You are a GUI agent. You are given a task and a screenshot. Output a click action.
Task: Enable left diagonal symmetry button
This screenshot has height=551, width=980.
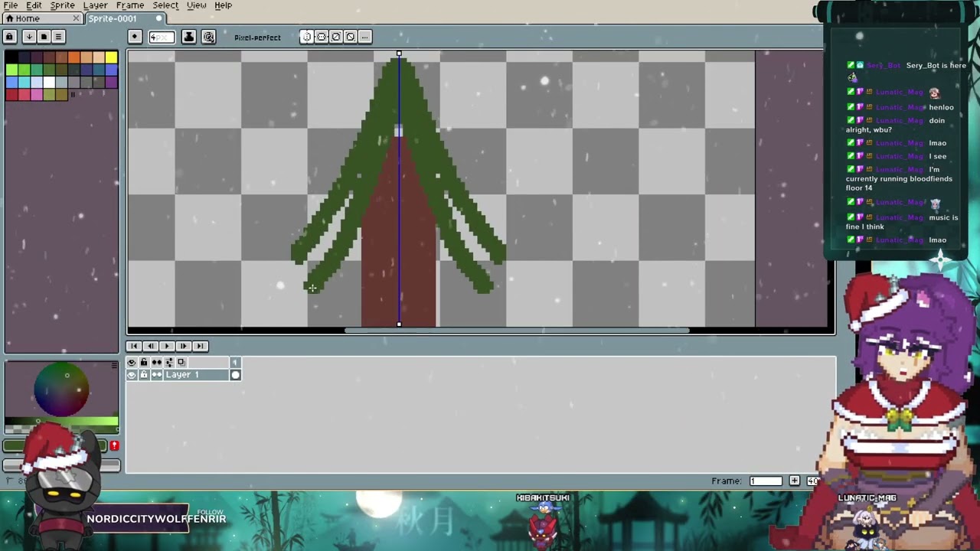351,37
